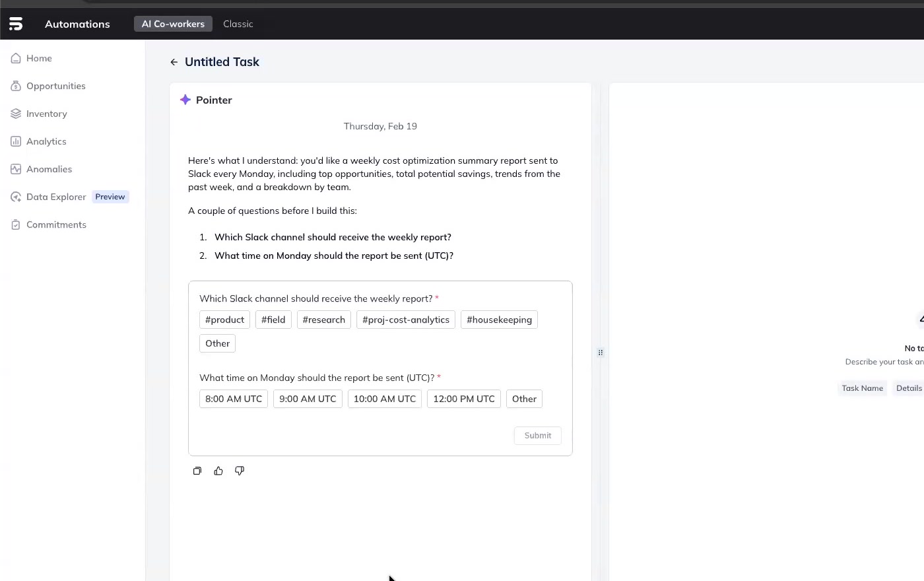Open the Home page from the sidebar
Image resolution: width=924 pixels, height=581 pixels.
(x=39, y=58)
